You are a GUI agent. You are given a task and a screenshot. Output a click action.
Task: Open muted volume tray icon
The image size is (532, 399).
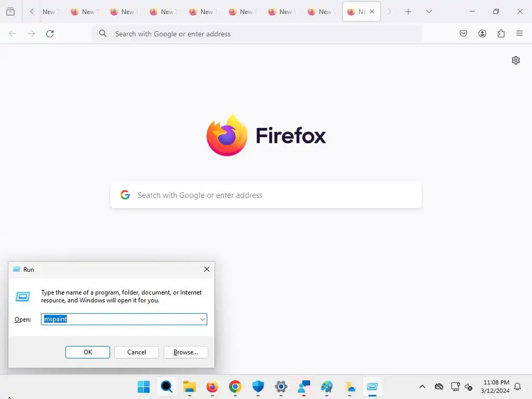click(x=469, y=387)
